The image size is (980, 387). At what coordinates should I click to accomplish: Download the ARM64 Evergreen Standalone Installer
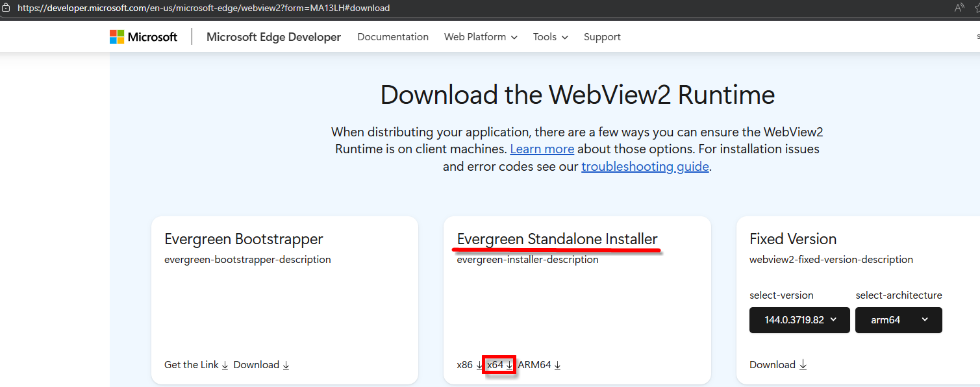(x=539, y=365)
